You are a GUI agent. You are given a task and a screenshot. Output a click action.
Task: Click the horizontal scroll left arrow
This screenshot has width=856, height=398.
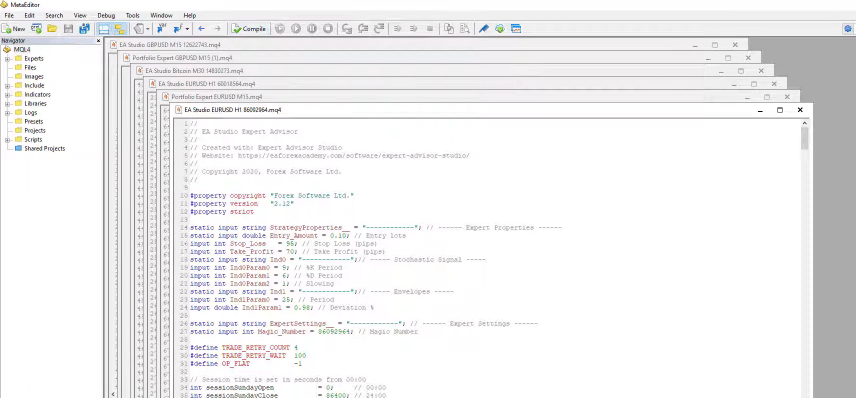click(113, 394)
